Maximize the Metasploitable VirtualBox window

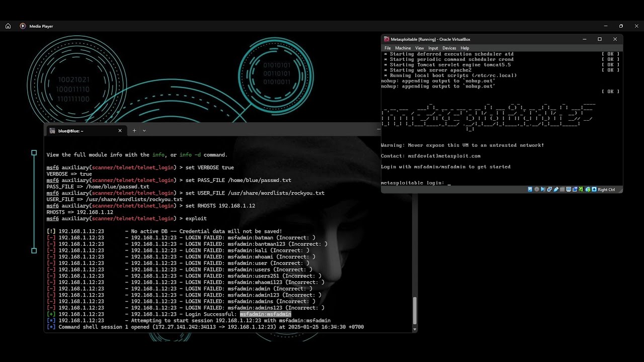point(599,39)
